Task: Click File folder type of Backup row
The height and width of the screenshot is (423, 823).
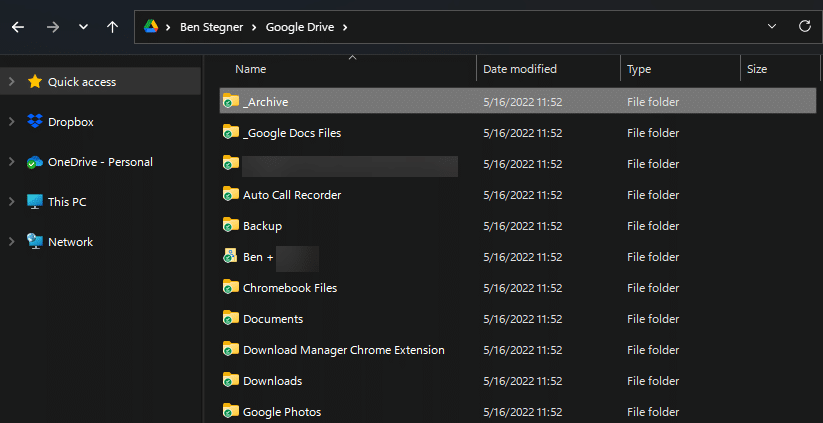Action: [653, 226]
